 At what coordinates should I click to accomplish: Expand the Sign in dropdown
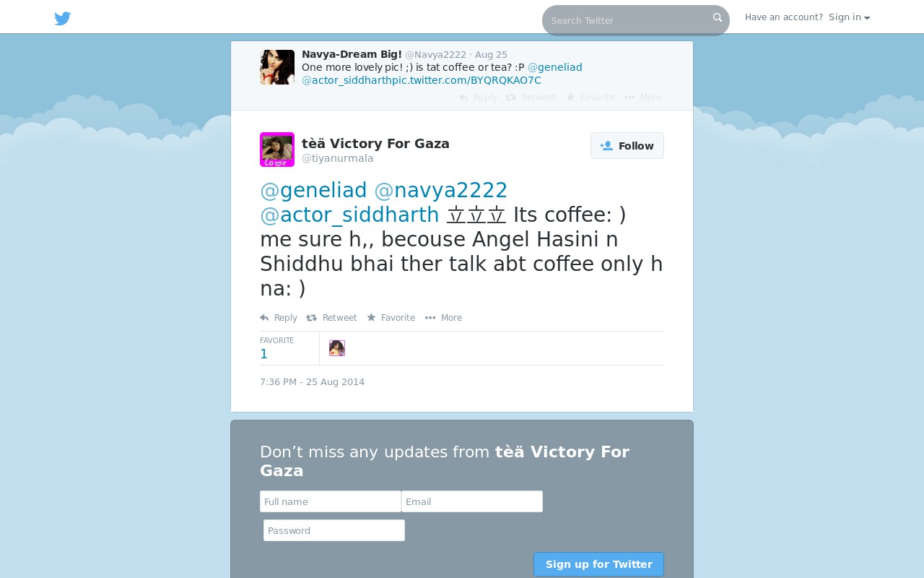point(849,17)
